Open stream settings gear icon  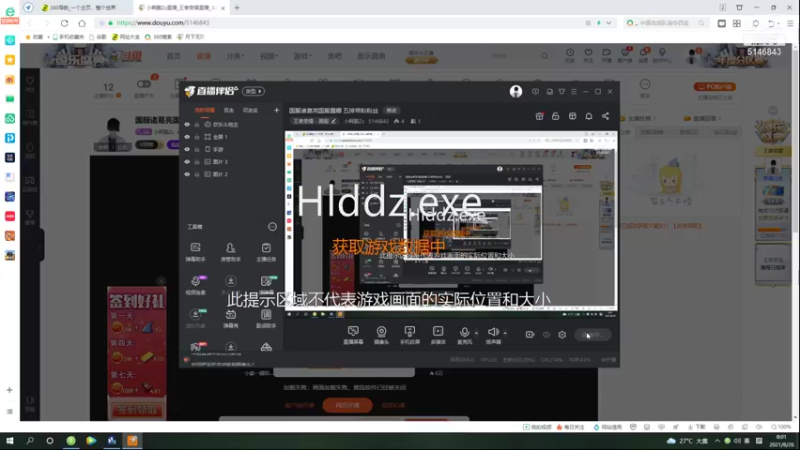562,335
